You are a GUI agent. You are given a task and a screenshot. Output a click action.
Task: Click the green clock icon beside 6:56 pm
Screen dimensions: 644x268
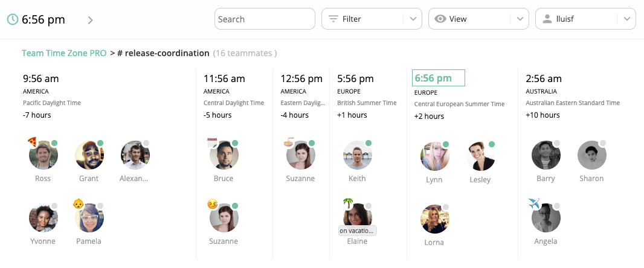13,19
